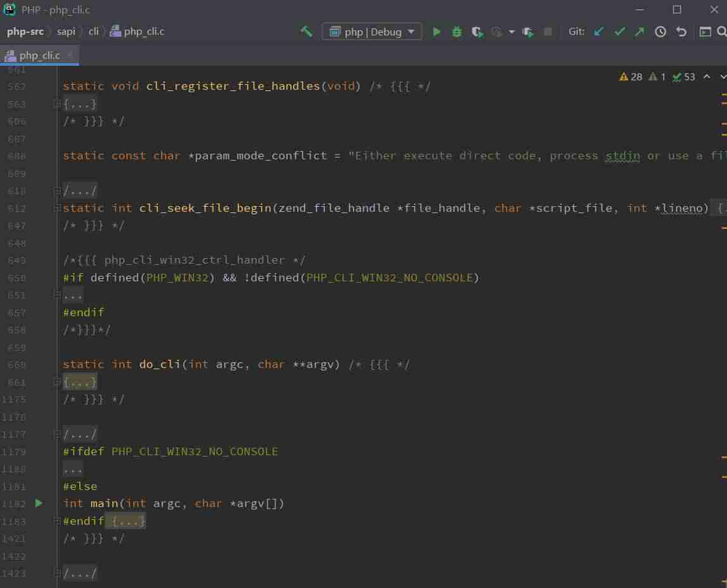Click PHP_CLI_WIN32_NO_CONSOLE on #ifdef line
Image resolution: width=727 pixels, height=588 pixels.
pos(195,451)
